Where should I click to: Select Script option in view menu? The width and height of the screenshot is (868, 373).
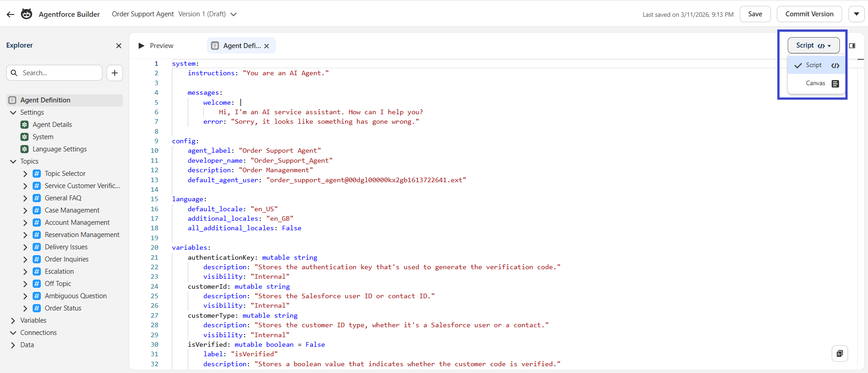pos(816,65)
